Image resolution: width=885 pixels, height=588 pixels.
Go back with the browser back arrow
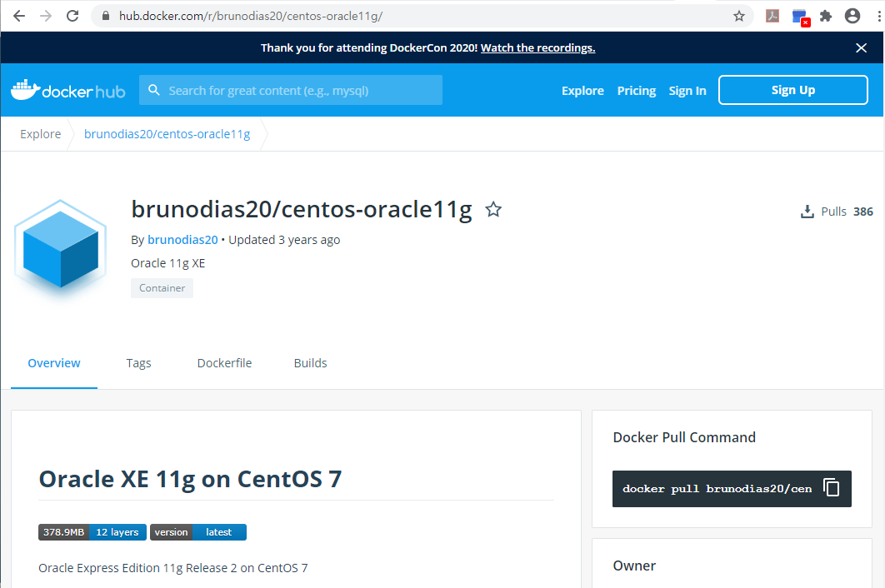point(19,16)
